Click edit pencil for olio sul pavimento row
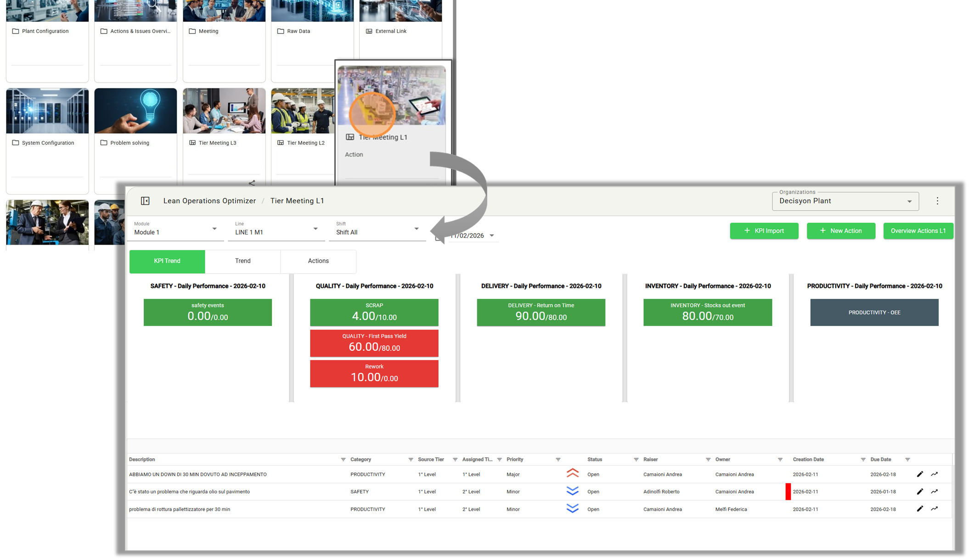 coord(919,492)
